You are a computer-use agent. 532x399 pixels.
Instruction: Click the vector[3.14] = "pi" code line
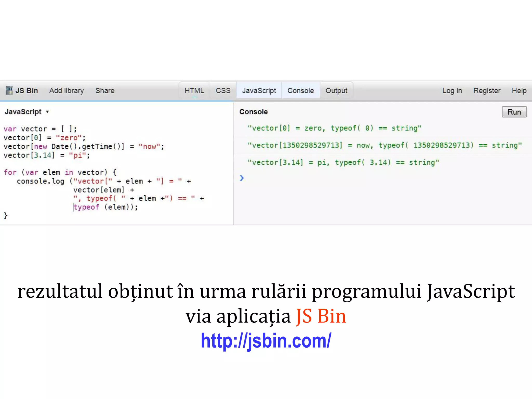pos(47,155)
